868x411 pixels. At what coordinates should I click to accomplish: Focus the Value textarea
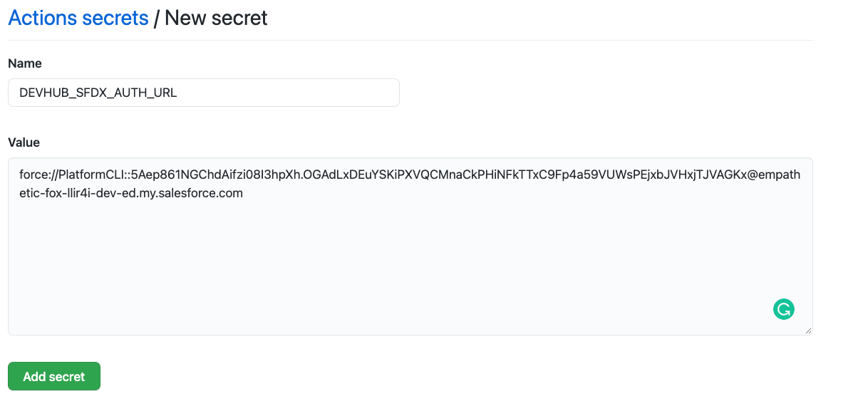(x=410, y=246)
